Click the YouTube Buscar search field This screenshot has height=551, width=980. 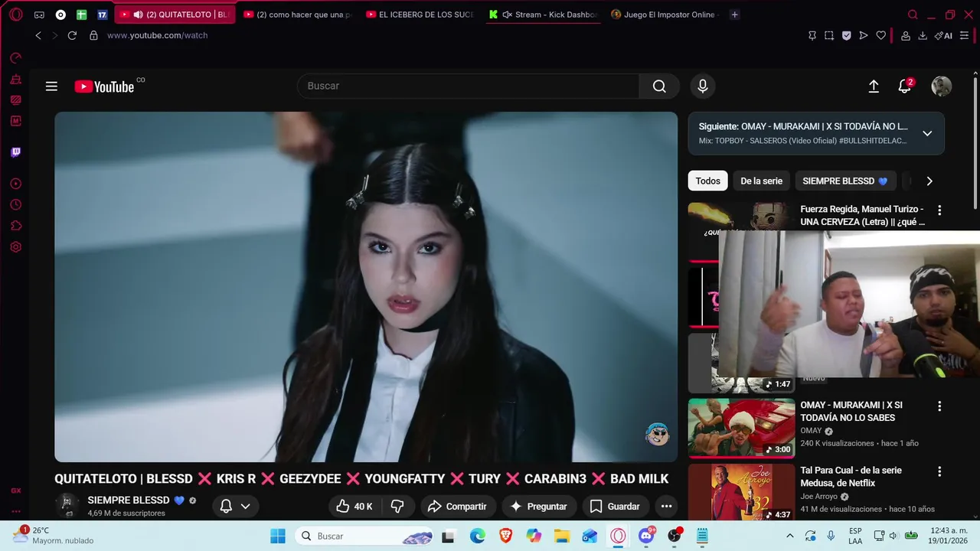click(x=469, y=86)
